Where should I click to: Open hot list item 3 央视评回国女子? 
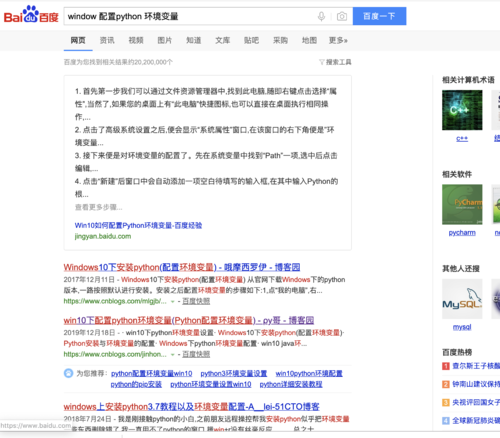tap(476, 402)
